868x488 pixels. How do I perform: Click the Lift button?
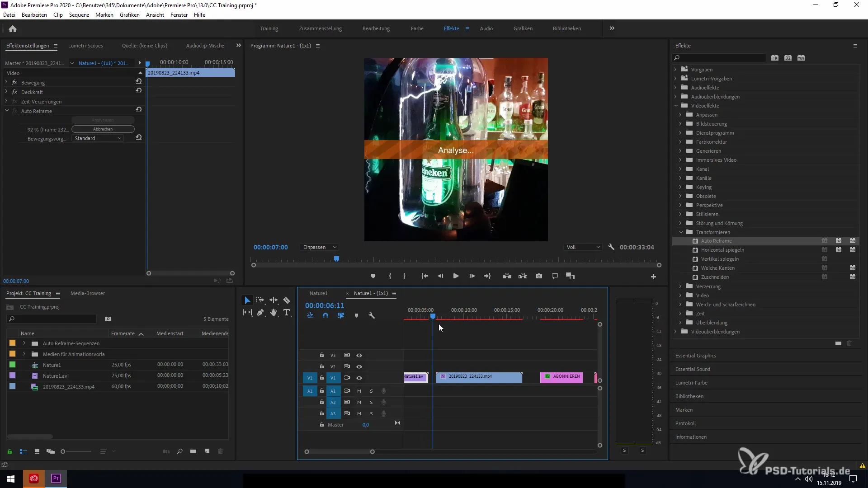coord(507,276)
